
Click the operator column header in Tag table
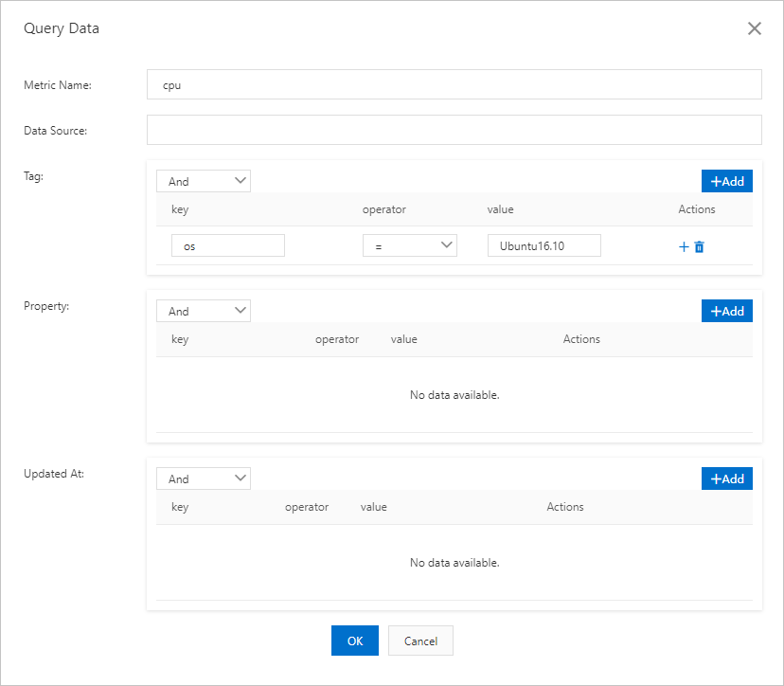(383, 209)
